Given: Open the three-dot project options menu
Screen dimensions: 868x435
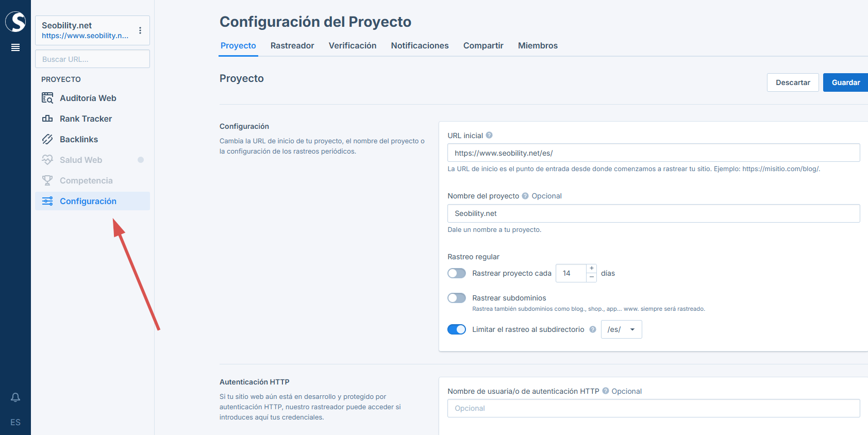Looking at the screenshot, I should (140, 30).
